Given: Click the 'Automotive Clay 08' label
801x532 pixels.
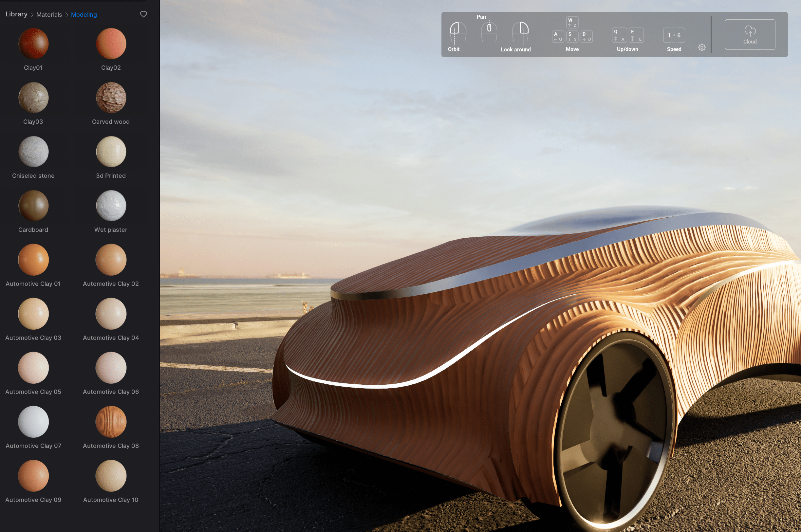Looking at the screenshot, I should pyautogui.click(x=111, y=446).
